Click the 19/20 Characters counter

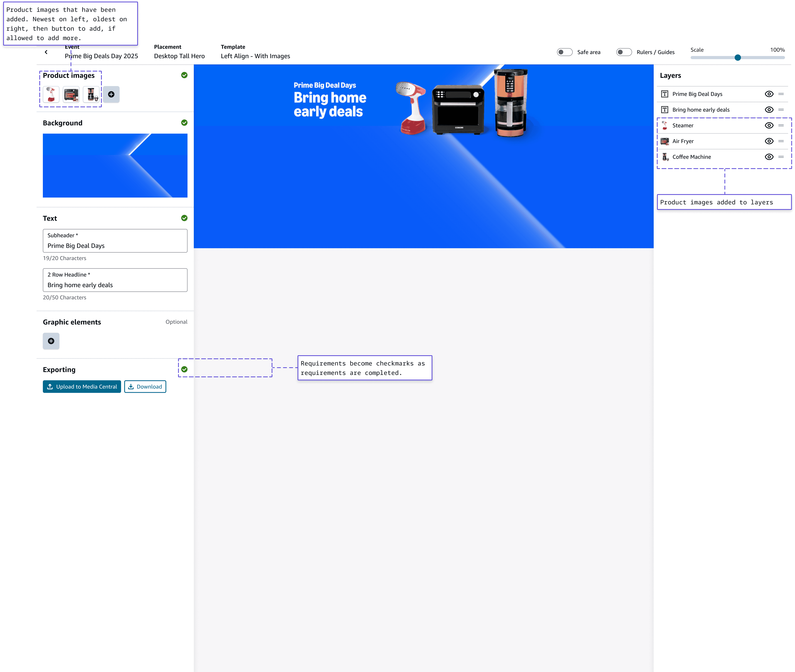pos(64,258)
